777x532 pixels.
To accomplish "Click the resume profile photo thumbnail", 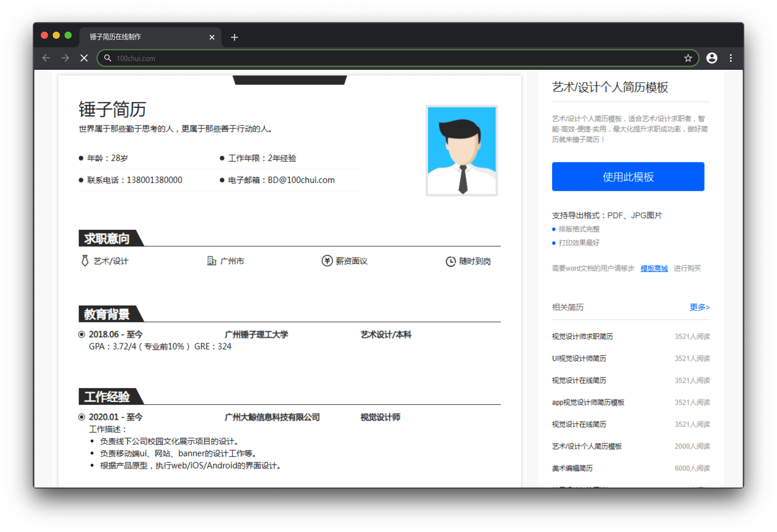I will 461,151.
